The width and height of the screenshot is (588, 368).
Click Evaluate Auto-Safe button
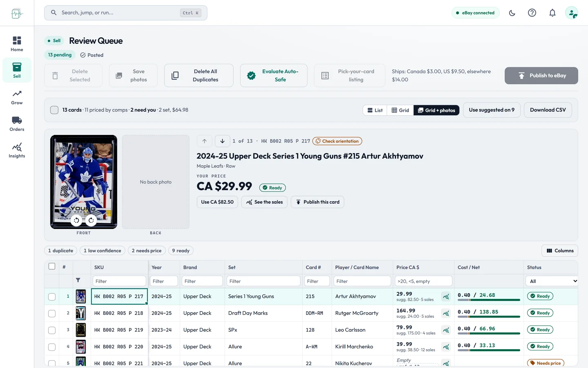[274, 76]
